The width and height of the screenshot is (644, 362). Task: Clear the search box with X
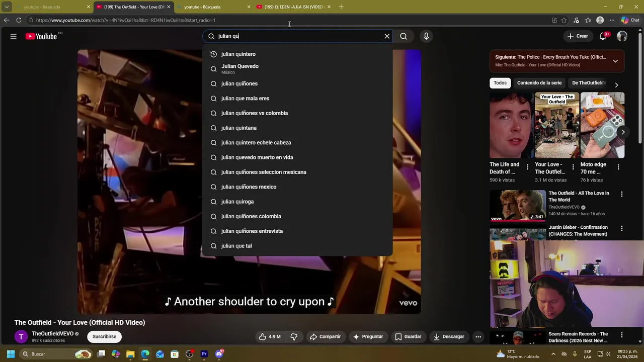click(387, 36)
